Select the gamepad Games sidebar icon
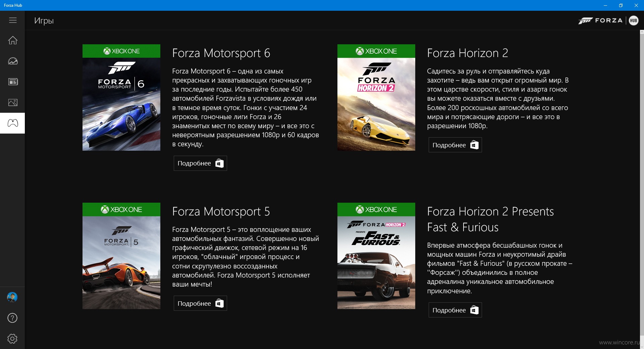This screenshot has height=349, width=644. click(13, 123)
